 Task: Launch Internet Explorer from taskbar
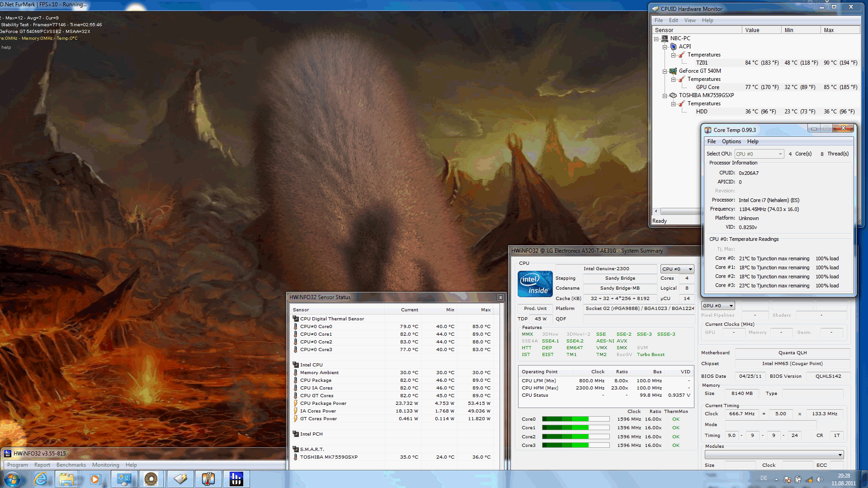pos(41,479)
